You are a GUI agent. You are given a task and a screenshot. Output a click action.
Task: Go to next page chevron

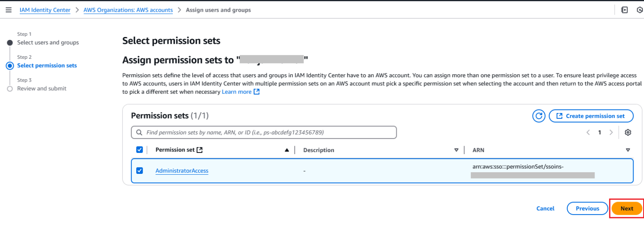pos(611,132)
